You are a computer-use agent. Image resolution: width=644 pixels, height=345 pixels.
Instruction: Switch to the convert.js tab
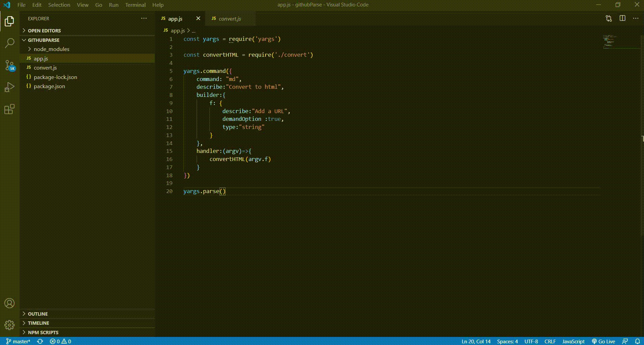click(x=230, y=19)
